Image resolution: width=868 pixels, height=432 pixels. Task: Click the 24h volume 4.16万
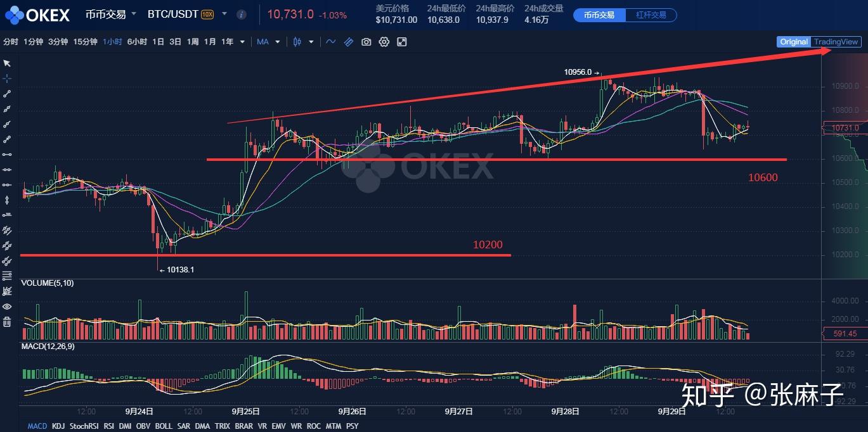click(536, 20)
